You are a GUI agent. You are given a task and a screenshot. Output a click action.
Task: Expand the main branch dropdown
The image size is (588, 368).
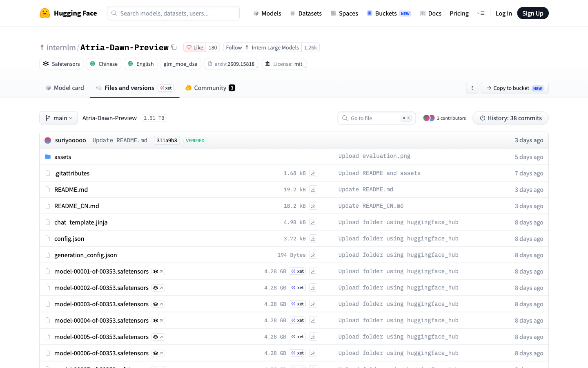59,118
